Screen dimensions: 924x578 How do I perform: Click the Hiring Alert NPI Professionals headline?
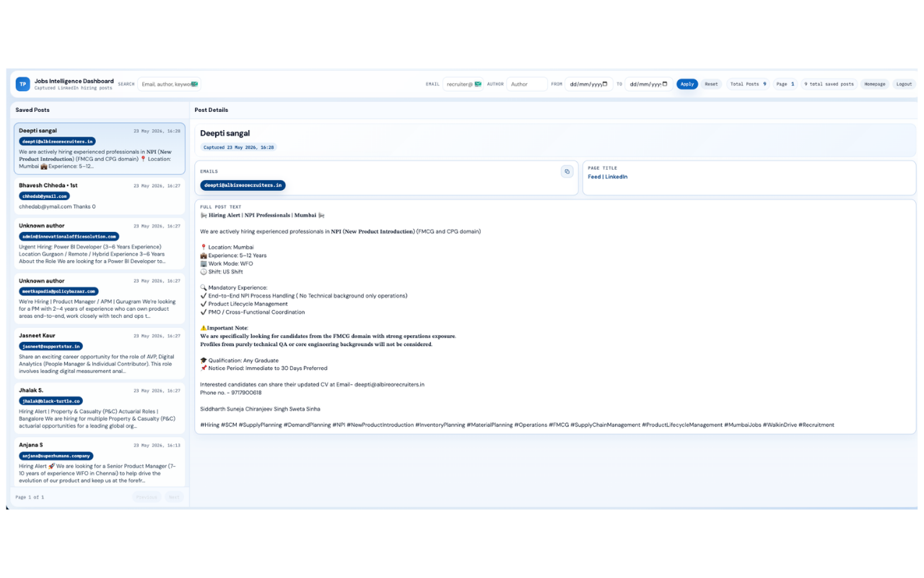[x=263, y=215]
